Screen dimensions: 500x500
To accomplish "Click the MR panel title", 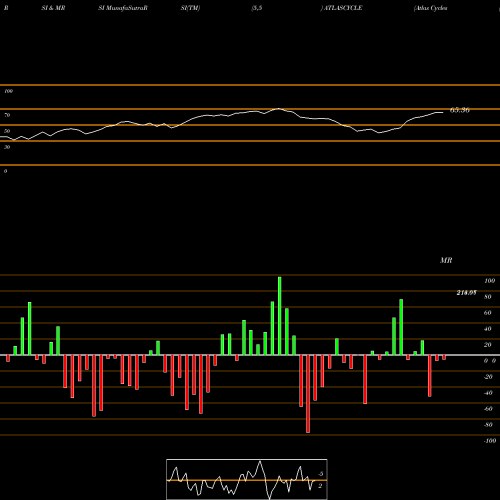I will 446,260.
